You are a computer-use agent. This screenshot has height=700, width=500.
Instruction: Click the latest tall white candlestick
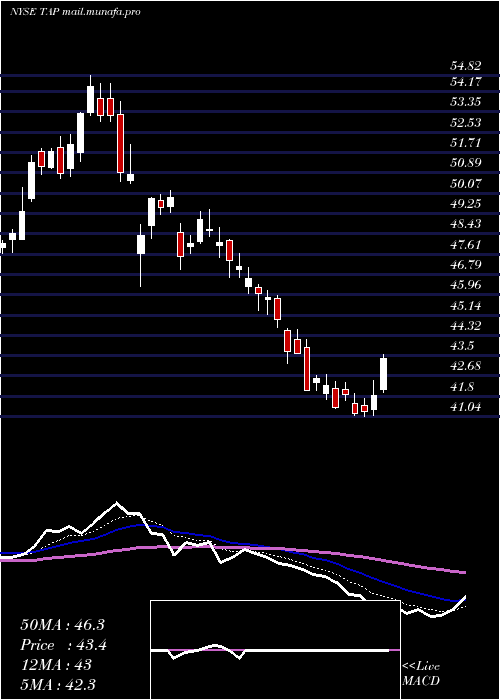tap(383, 374)
